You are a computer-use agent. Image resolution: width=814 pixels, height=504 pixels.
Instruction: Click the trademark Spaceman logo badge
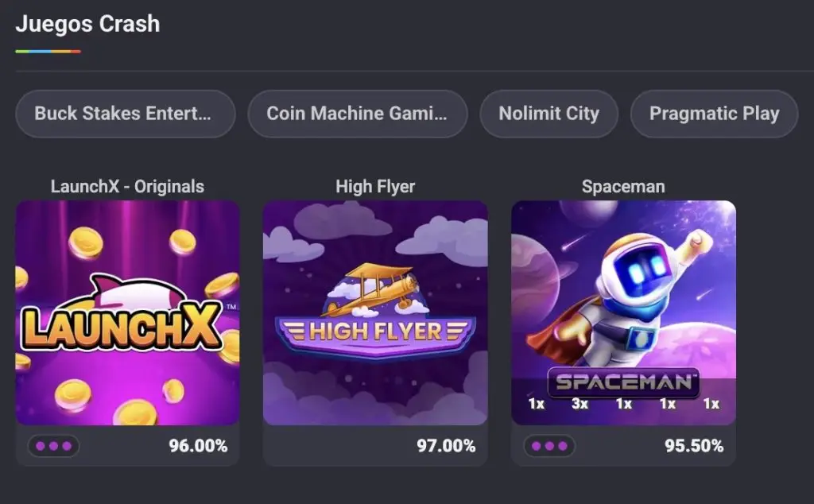click(624, 382)
